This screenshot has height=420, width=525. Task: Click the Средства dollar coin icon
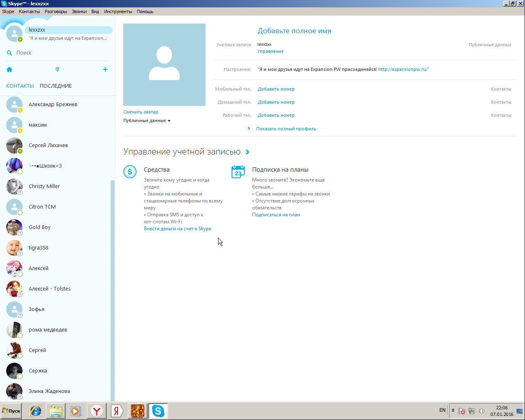coord(130,172)
